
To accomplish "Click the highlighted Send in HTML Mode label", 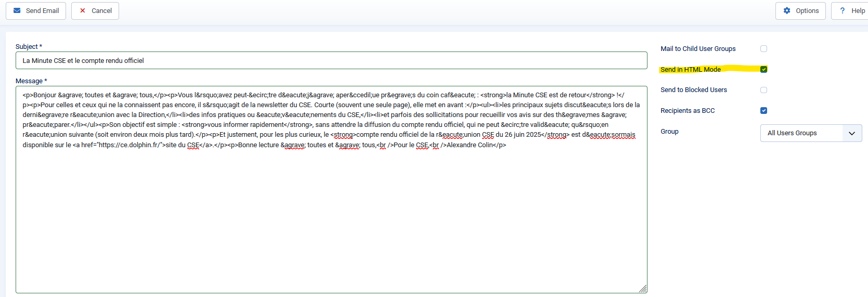I will pyautogui.click(x=690, y=70).
